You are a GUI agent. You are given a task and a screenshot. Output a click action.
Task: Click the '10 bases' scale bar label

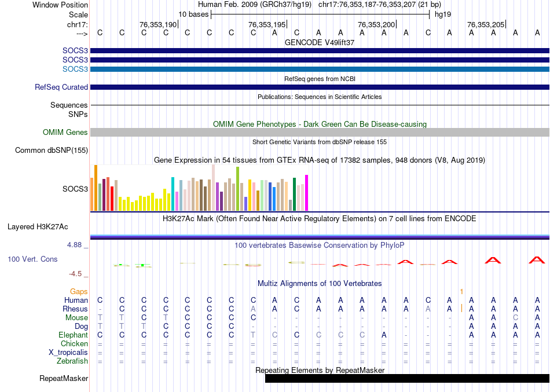193,14
